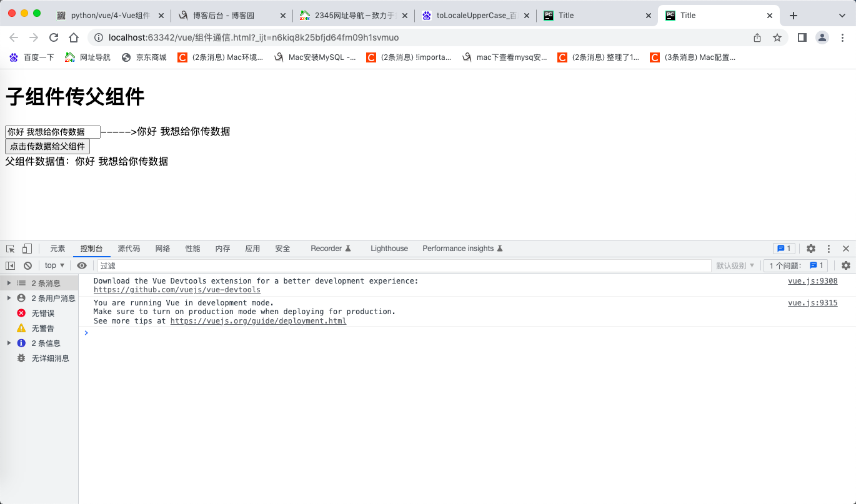Screen dimensions: 856x504
Task: Switch to the toLocaleUpperCase browser tab
Action: tap(475, 16)
